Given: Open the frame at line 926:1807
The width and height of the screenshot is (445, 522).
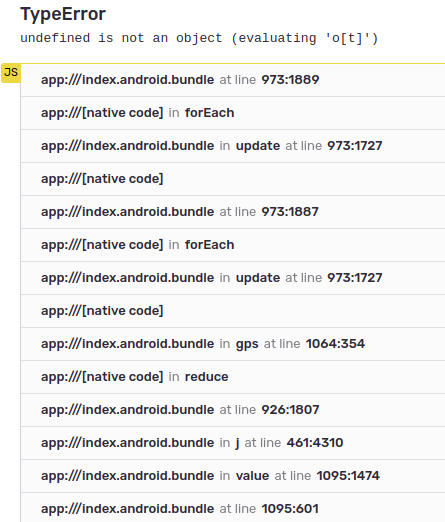Looking at the screenshot, I should click(x=233, y=410).
